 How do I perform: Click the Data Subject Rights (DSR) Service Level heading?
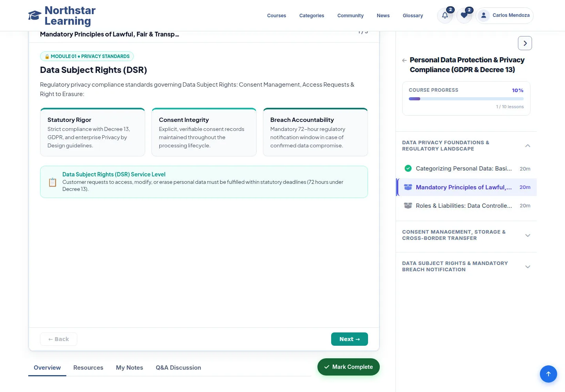114,174
